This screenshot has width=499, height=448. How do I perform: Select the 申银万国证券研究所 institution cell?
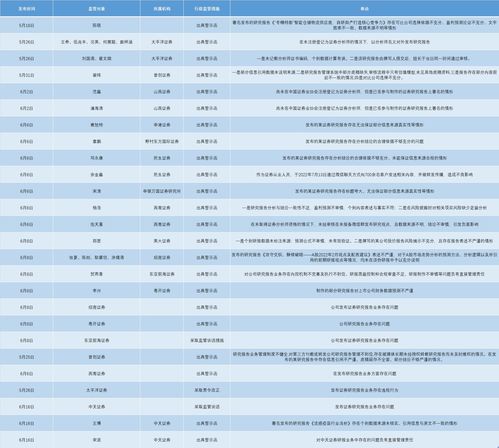[162, 191]
